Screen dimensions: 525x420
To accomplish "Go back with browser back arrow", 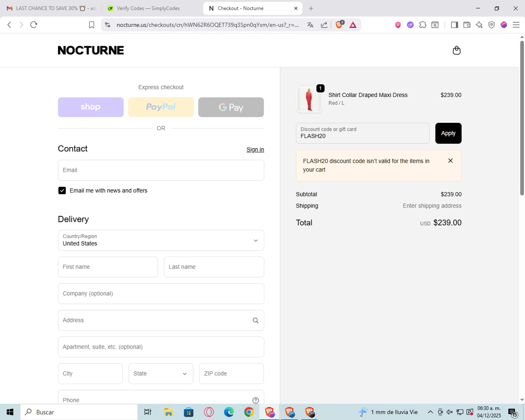I will tap(9, 25).
